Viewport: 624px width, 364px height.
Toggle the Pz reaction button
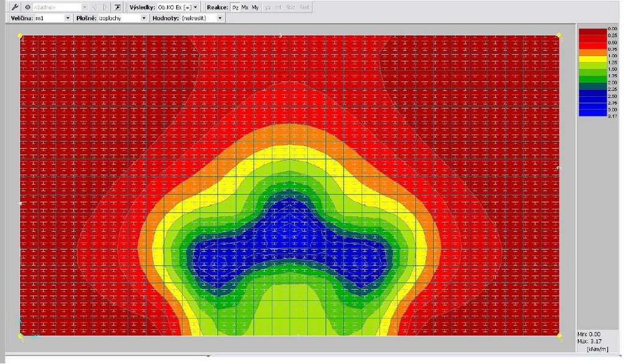235,7
